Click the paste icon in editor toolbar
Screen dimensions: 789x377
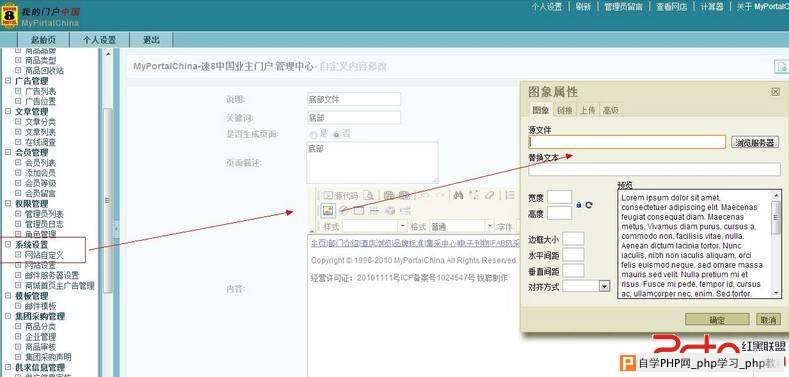389,195
